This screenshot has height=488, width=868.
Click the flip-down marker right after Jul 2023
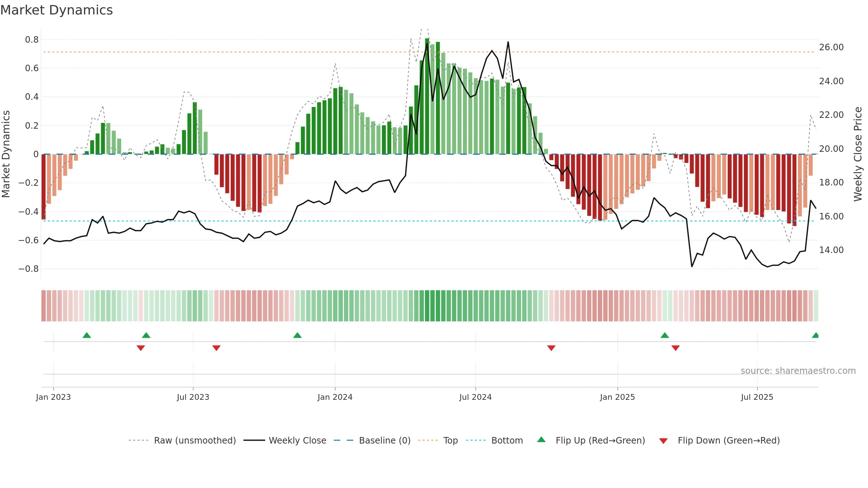pos(216,348)
